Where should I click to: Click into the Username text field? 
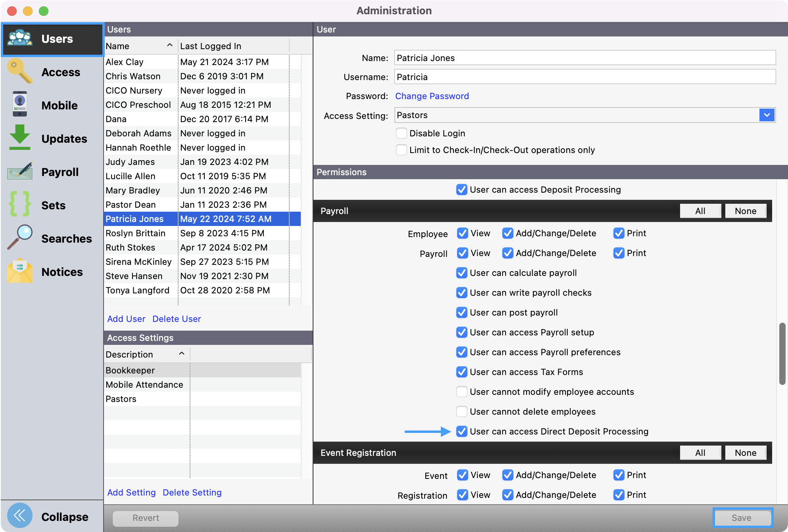point(584,77)
